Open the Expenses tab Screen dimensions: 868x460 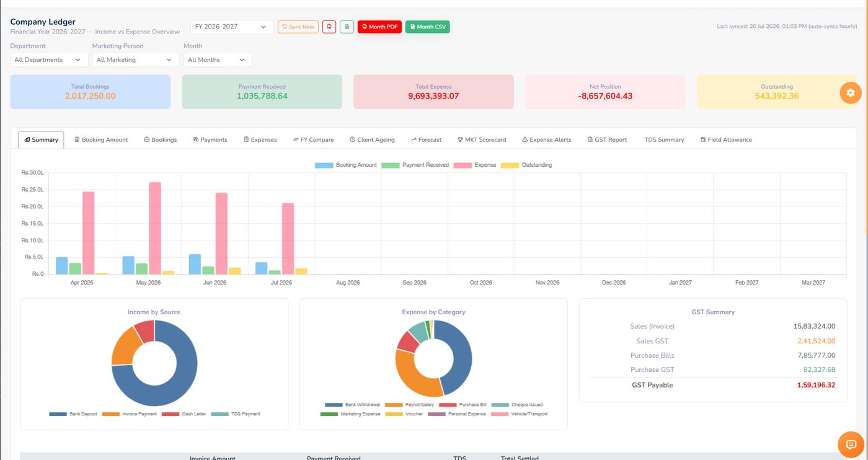click(260, 139)
